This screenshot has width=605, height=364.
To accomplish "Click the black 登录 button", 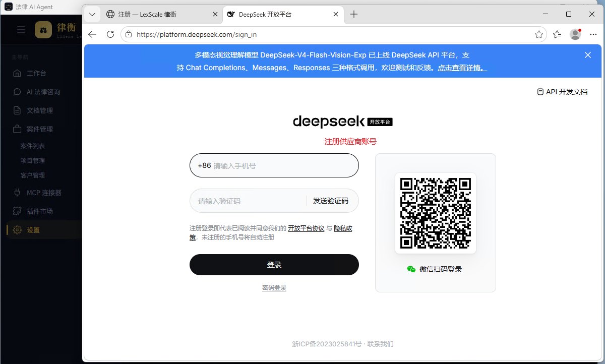I will click(274, 265).
